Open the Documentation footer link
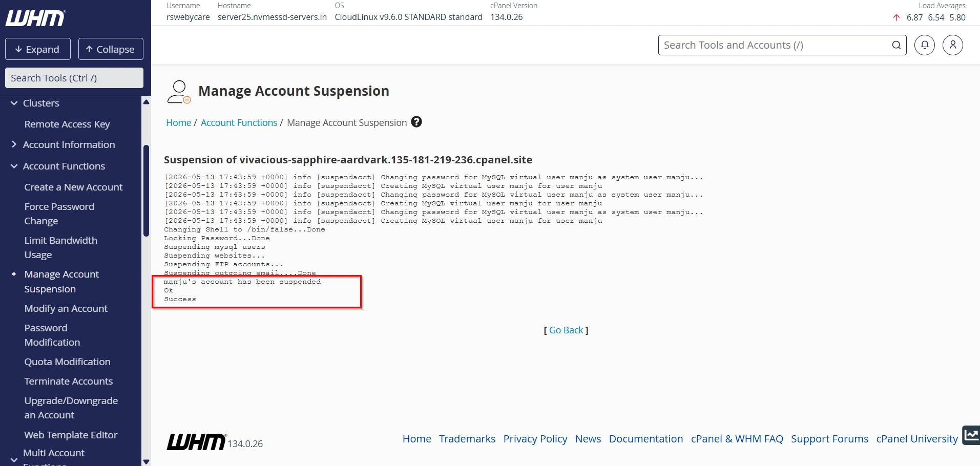 (646, 439)
